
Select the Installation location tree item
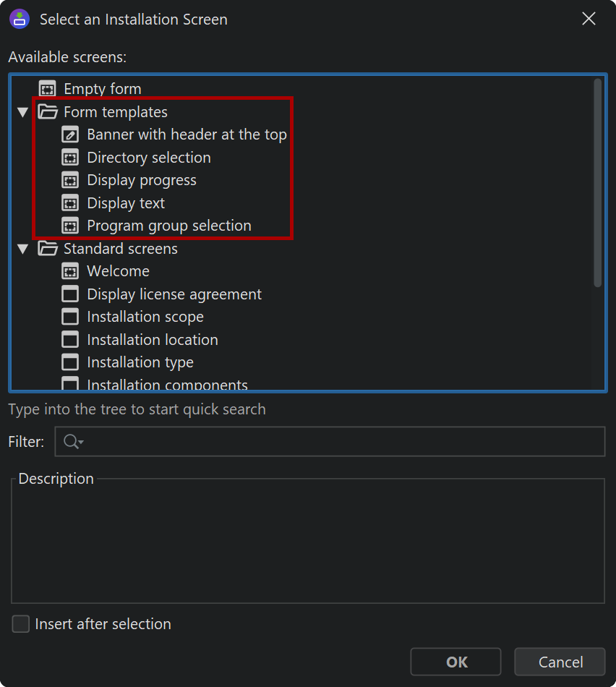pyautogui.click(x=152, y=340)
